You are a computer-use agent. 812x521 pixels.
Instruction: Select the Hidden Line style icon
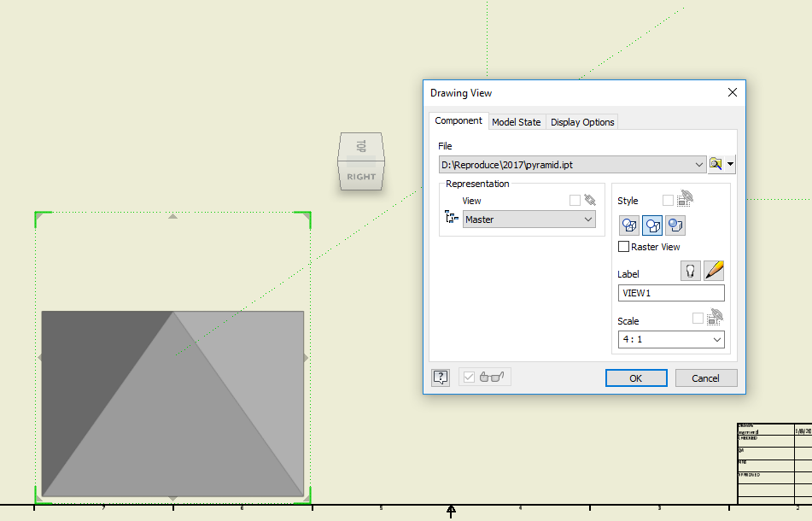(x=629, y=225)
